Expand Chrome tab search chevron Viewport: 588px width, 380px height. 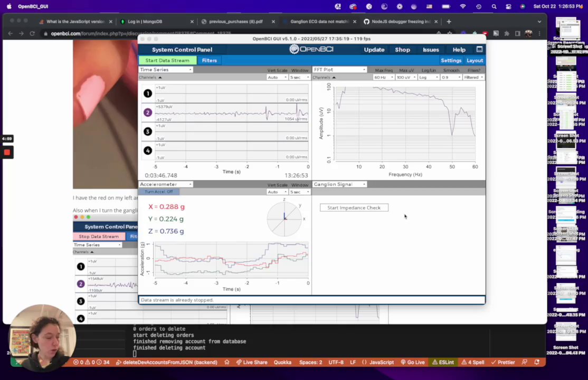539,22
